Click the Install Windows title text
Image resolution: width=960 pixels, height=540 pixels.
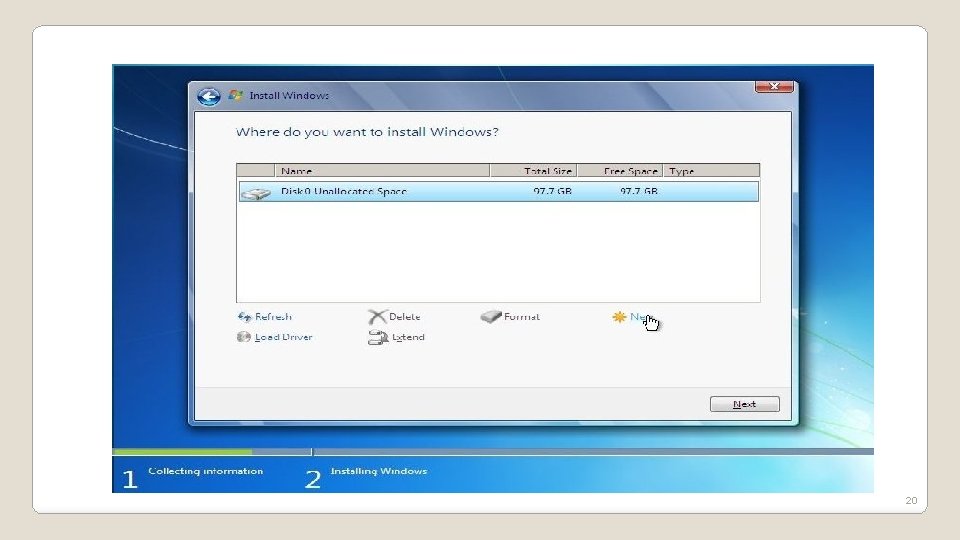289,96
